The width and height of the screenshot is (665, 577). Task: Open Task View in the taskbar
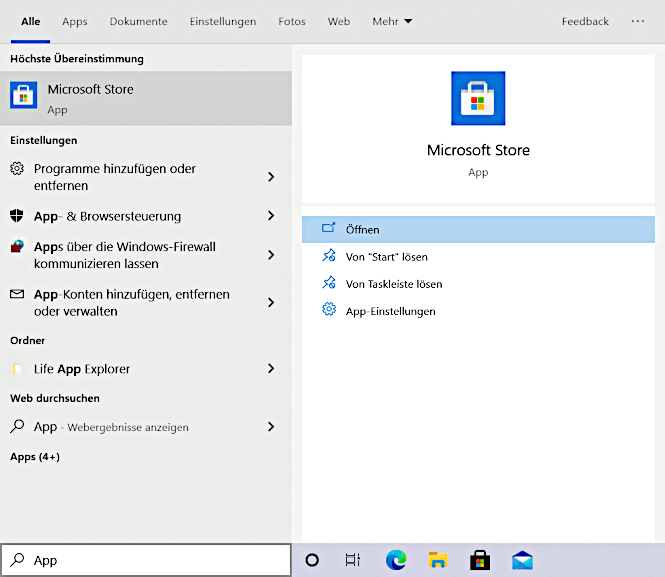coord(353,560)
